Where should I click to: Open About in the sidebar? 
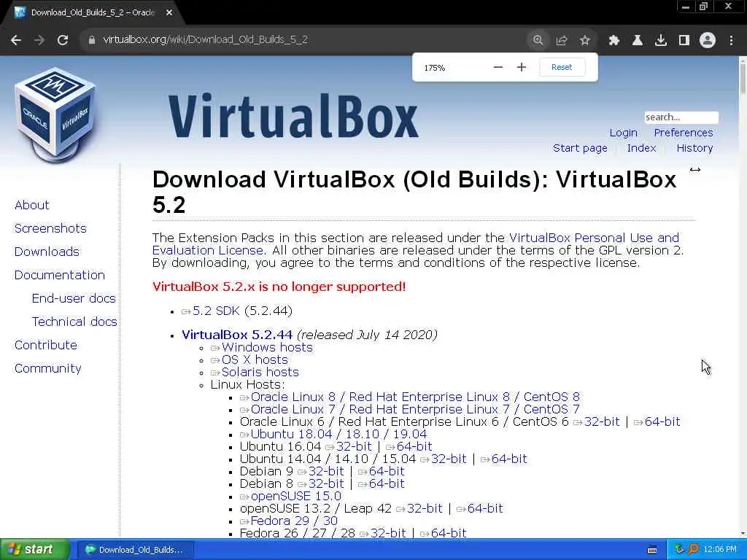pyautogui.click(x=32, y=205)
